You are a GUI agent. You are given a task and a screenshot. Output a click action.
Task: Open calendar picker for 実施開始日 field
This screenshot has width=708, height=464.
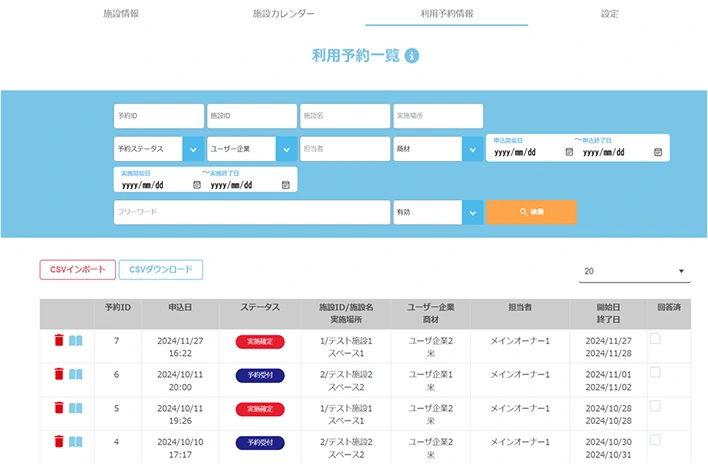click(196, 184)
